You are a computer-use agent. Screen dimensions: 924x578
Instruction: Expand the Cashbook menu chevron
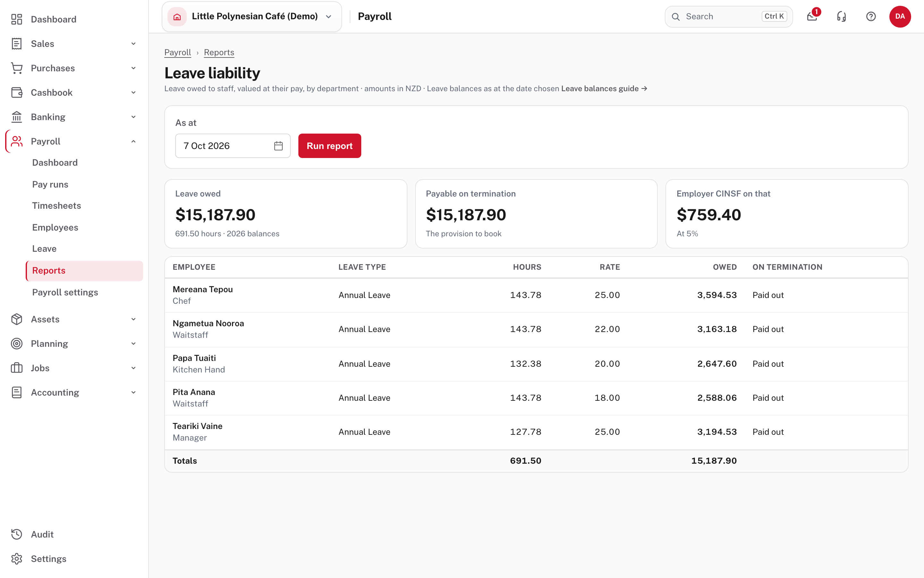133,92
